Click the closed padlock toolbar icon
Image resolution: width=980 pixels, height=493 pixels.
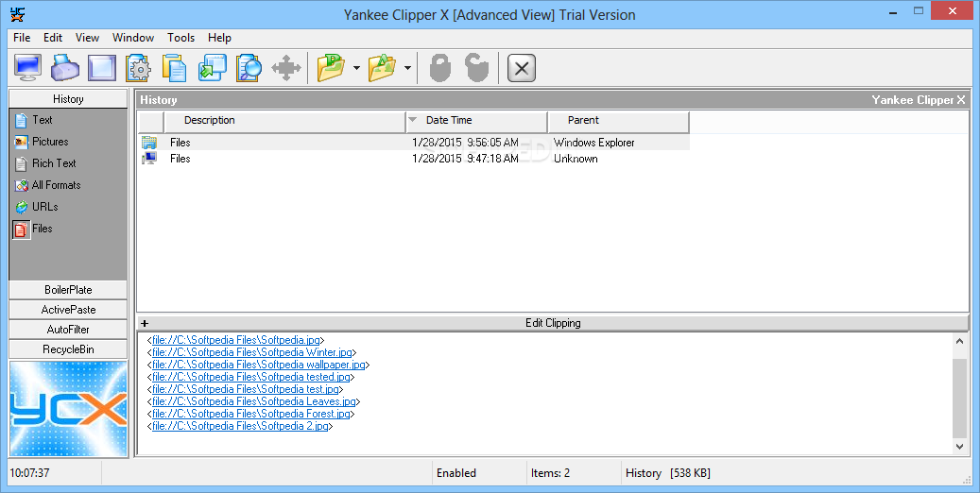coord(440,67)
